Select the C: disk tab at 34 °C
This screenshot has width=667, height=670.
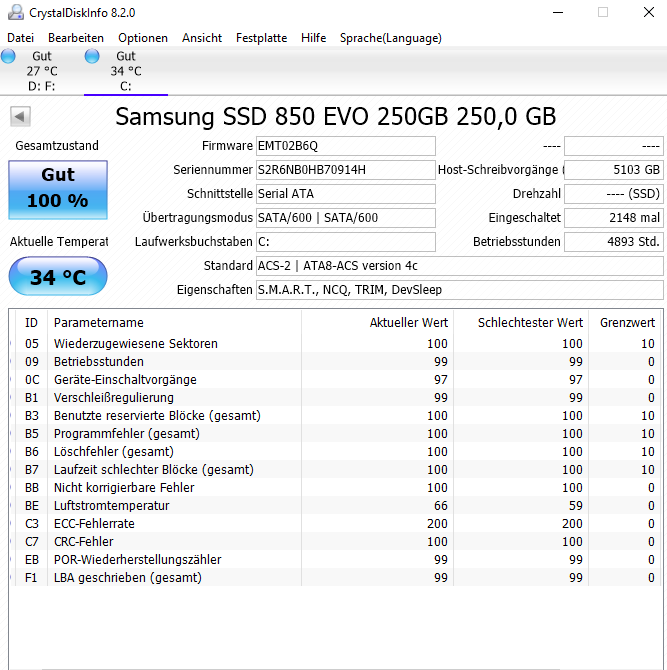pyautogui.click(x=126, y=71)
